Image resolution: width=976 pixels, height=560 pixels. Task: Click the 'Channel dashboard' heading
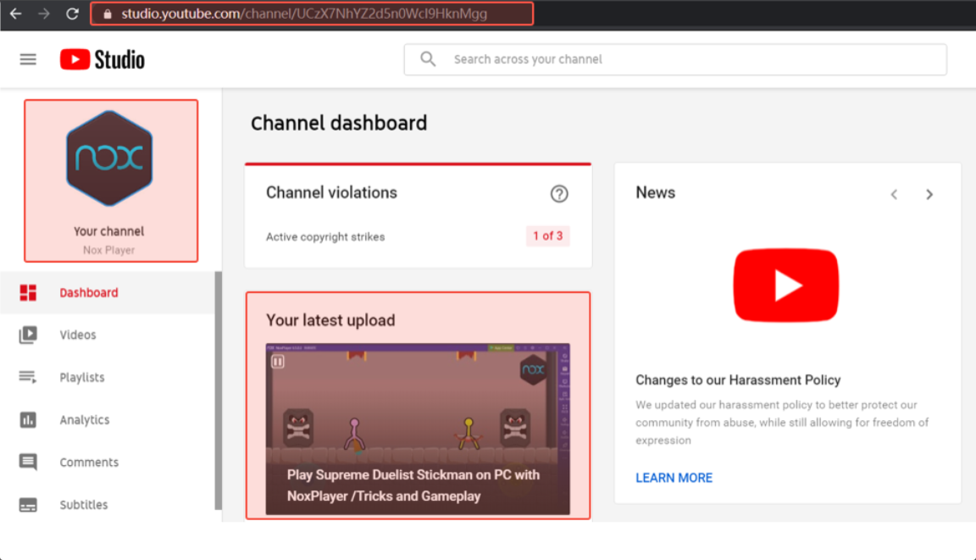(339, 123)
